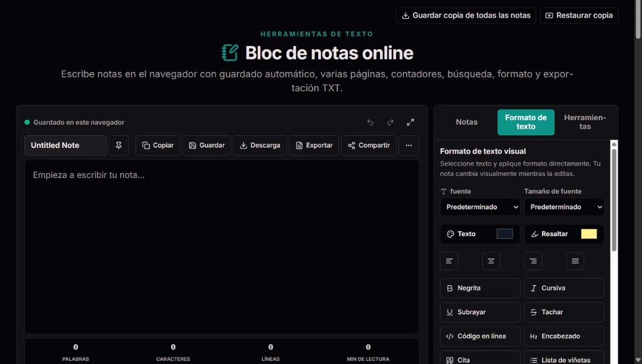
Task: Click the page vertical scrollbar
Action: pyautogui.click(x=638, y=19)
